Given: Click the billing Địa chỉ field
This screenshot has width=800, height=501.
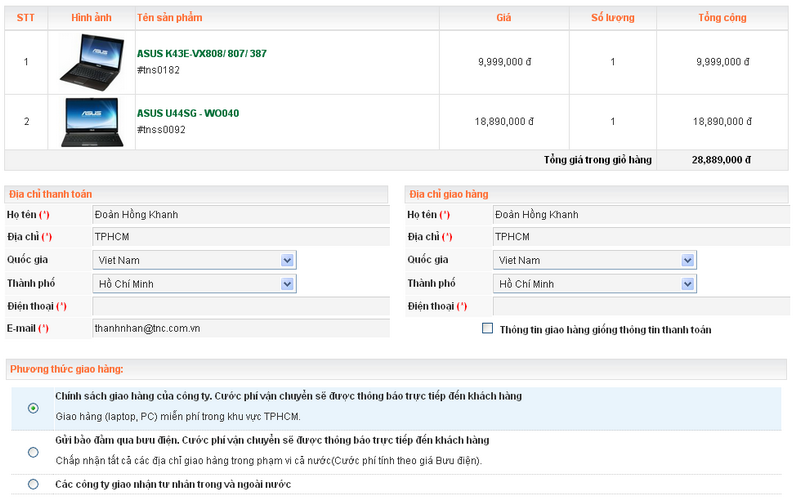Looking at the screenshot, I should point(241,237).
